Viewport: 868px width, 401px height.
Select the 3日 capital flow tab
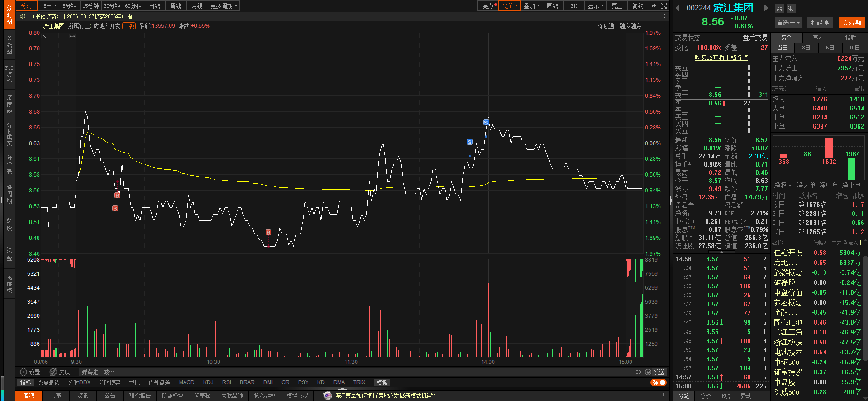coord(806,48)
